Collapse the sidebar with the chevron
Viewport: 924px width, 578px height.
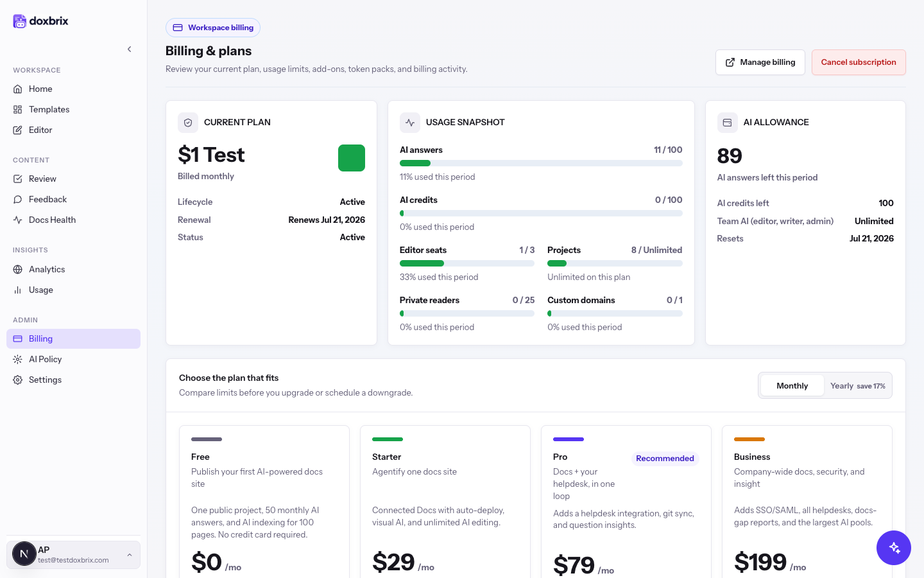point(130,49)
